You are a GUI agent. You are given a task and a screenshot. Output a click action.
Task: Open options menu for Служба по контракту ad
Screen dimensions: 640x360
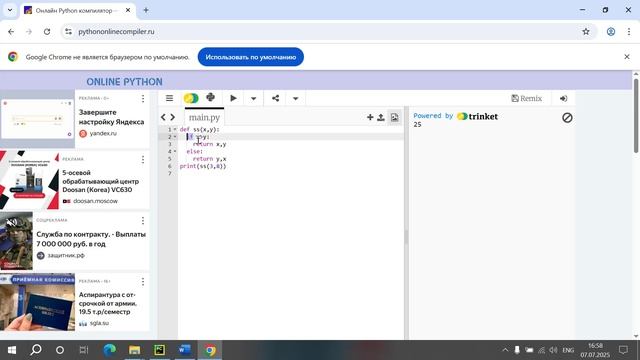point(143,220)
